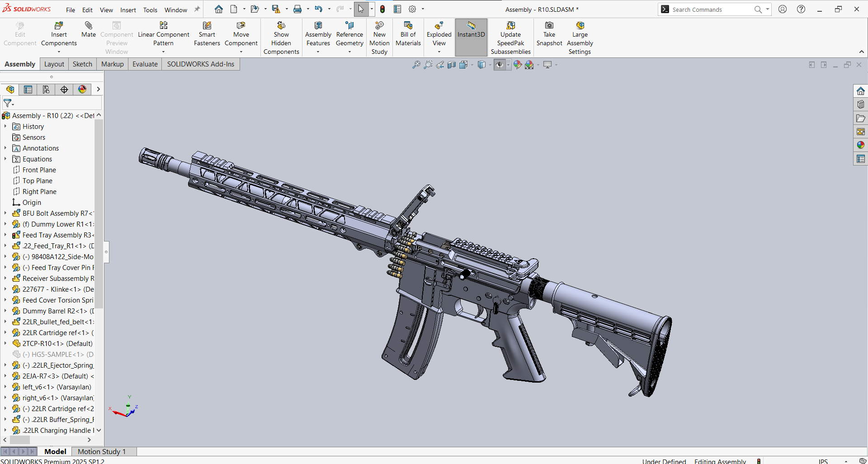Open the FeatureManager Design Tree tab
Screen dimensions: 868x464
tap(10, 90)
